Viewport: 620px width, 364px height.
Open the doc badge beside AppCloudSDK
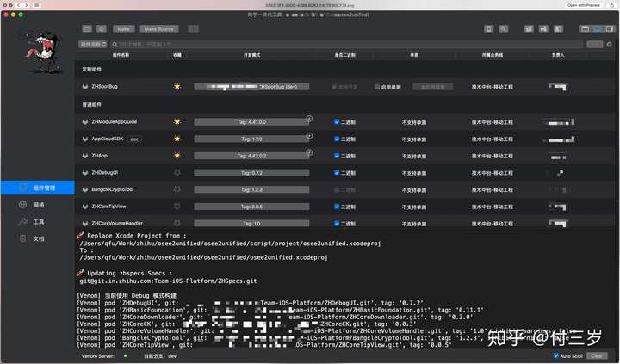click(134, 139)
